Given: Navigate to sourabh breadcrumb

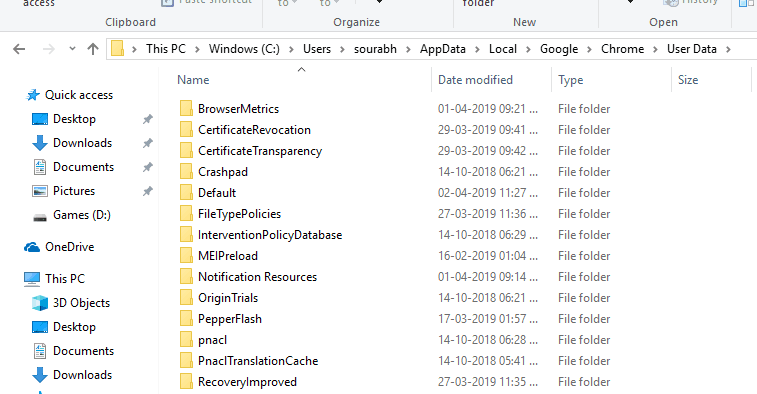Looking at the screenshot, I should [375, 49].
